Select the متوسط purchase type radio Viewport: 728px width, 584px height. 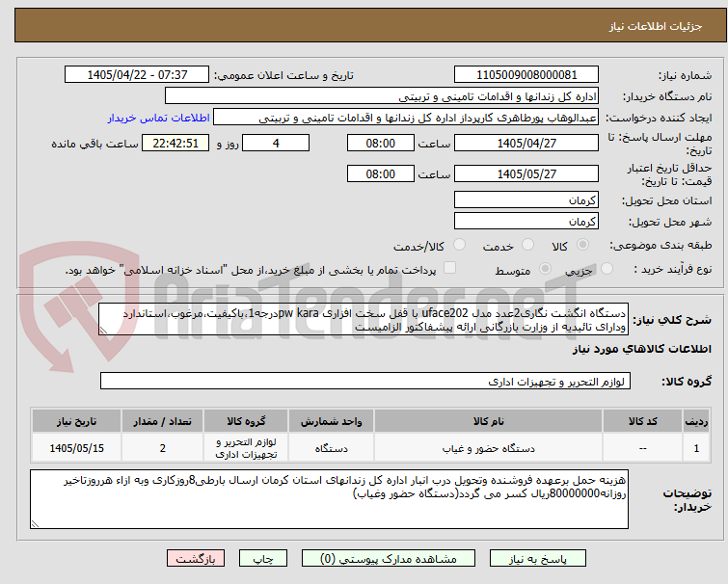545,269
